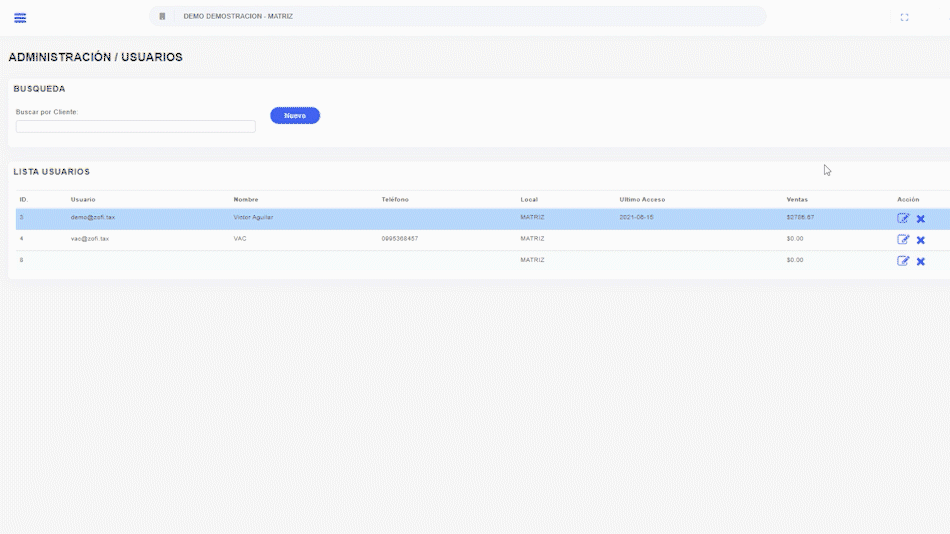Viewport: 950px width, 534px height.
Task: Delete user demo@zofi.tax
Action: click(x=921, y=219)
